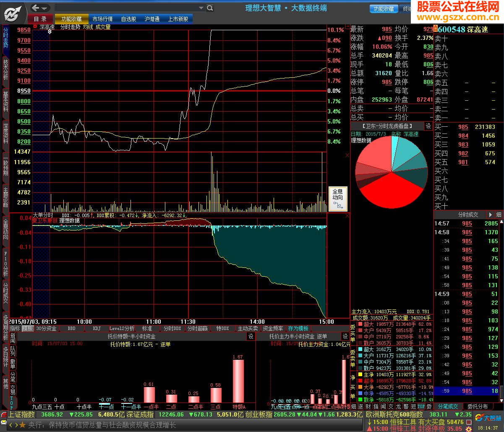504x432 pixels.
Task: Click the 交 icon in the bottom icon row
Action: click(x=391, y=406)
